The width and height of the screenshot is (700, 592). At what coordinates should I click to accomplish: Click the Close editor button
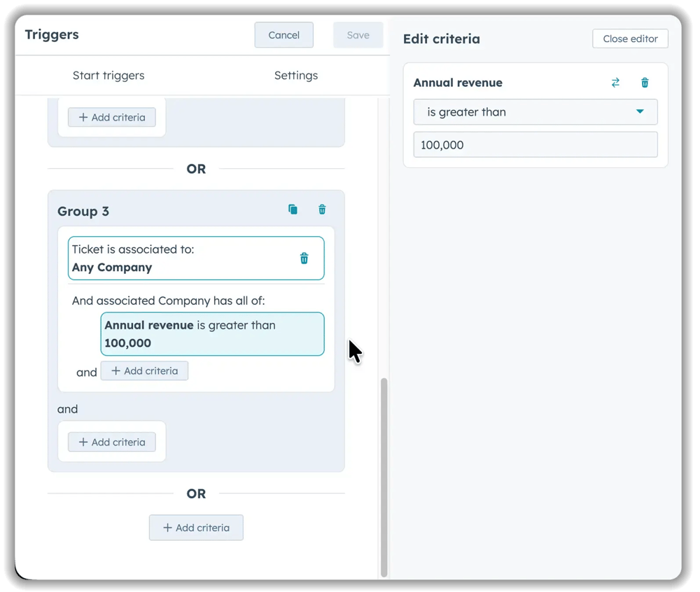(x=629, y=39)
